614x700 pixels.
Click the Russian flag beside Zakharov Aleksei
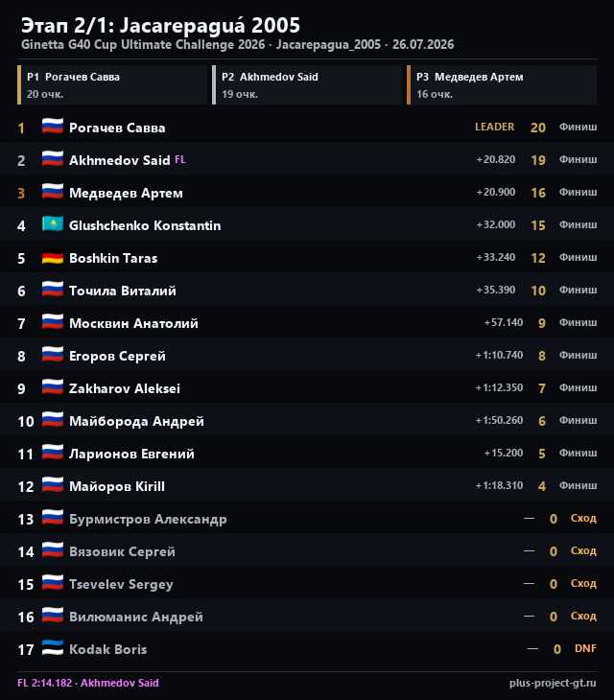53,387
